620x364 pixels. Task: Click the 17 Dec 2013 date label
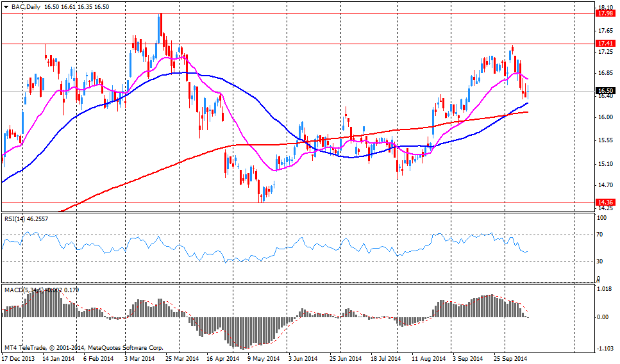coord(18,359)
